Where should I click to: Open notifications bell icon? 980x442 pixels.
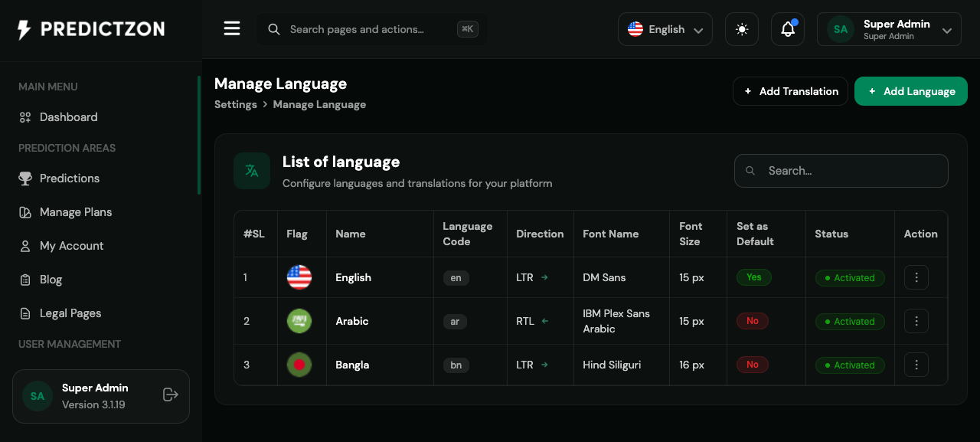(x=788, y=29)
